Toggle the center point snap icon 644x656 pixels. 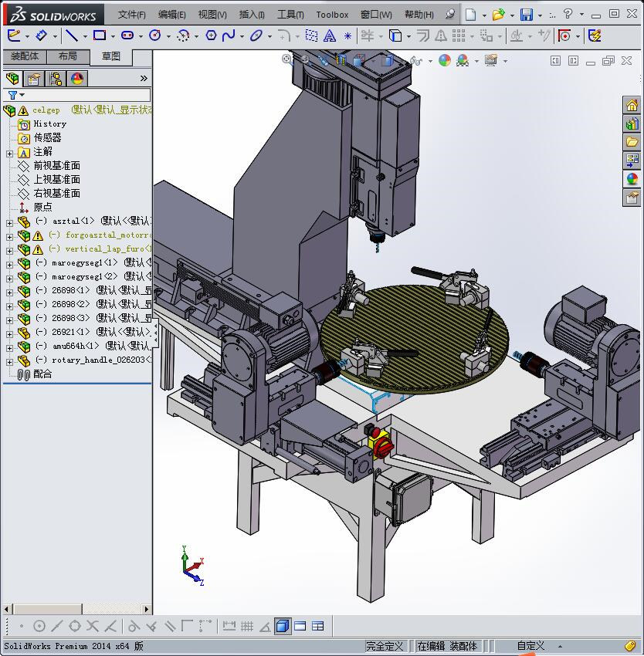(x=39, y=627)
